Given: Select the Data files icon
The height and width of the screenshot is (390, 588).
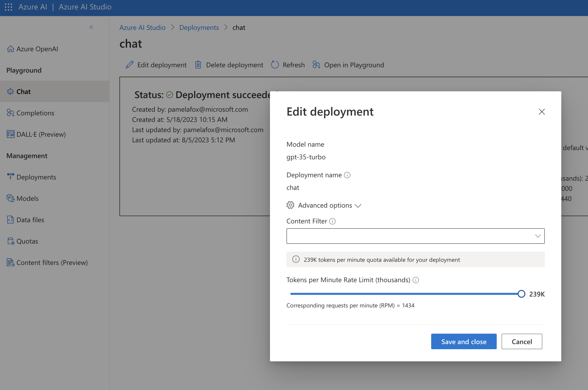Looking at the screenshot, I should coord(10,220).
